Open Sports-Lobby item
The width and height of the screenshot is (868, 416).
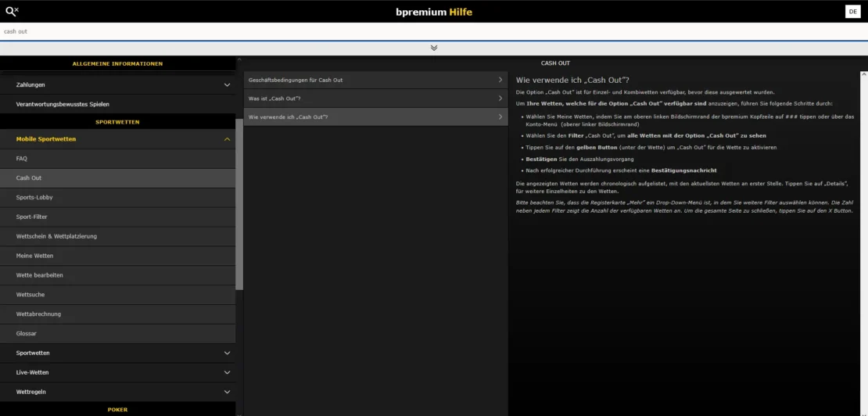coord(117,198)
